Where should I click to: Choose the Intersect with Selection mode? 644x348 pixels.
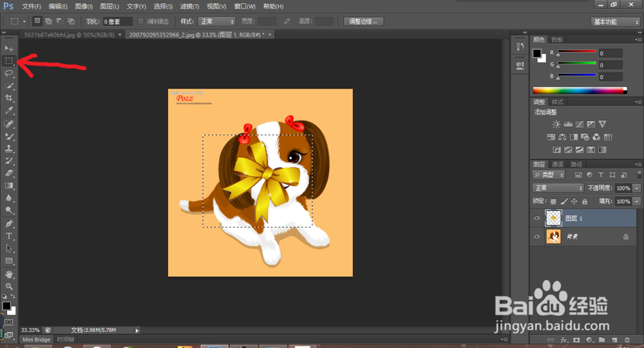tap(71, 21)
